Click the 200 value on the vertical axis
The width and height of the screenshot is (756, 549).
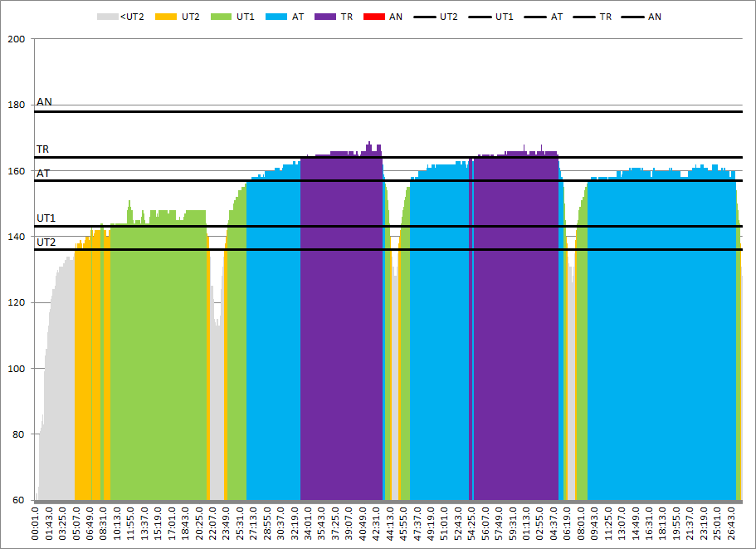tap(17, 39)
